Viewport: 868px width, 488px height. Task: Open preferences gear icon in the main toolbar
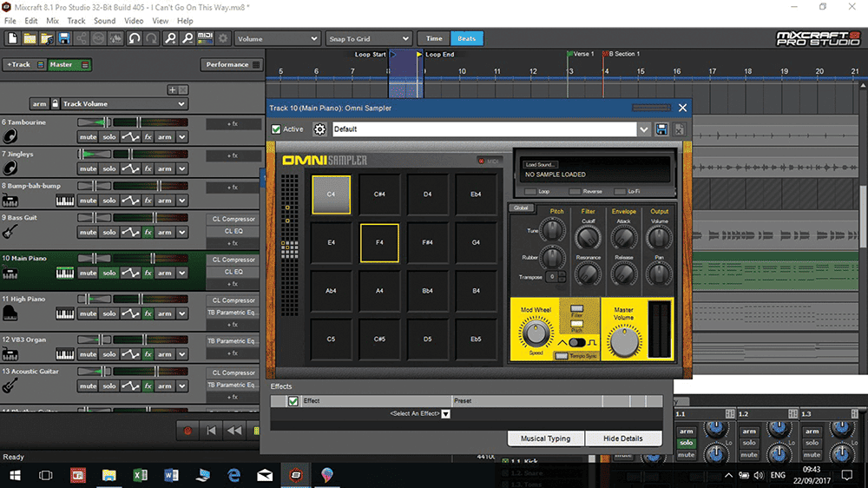click(x=223, y=38)
